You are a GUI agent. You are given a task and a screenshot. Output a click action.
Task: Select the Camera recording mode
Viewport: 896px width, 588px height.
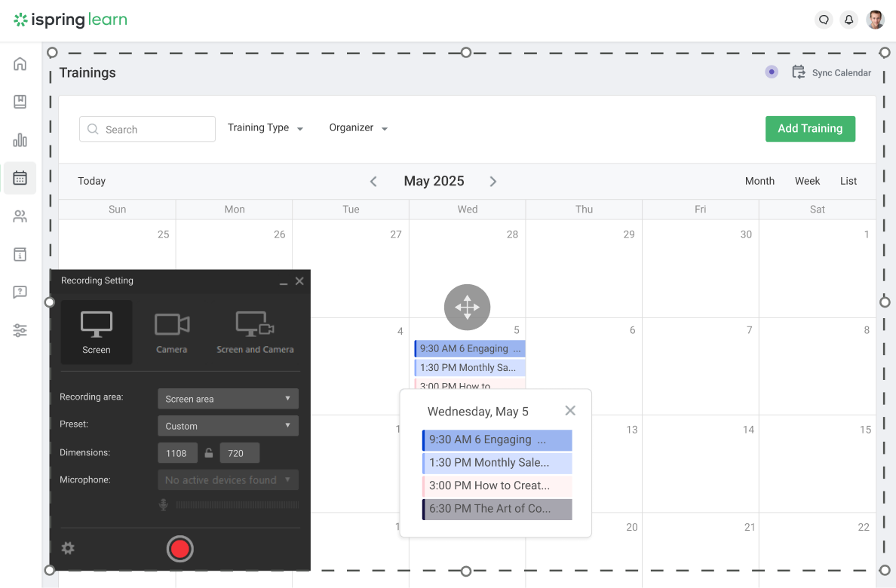[171, 332]
